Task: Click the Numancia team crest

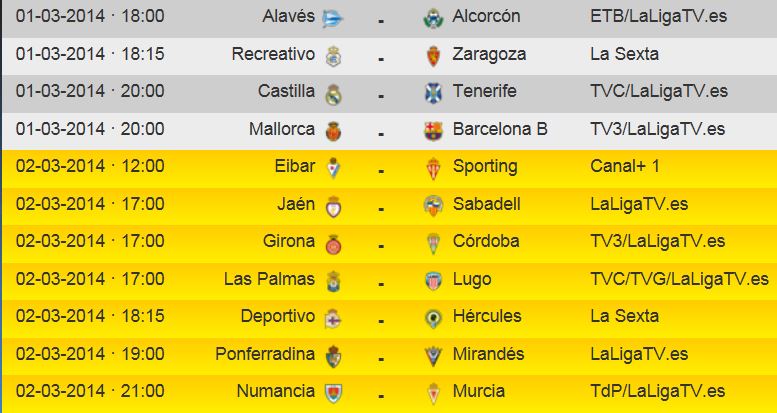Action: pyautogui.click(x=333, y=392)
